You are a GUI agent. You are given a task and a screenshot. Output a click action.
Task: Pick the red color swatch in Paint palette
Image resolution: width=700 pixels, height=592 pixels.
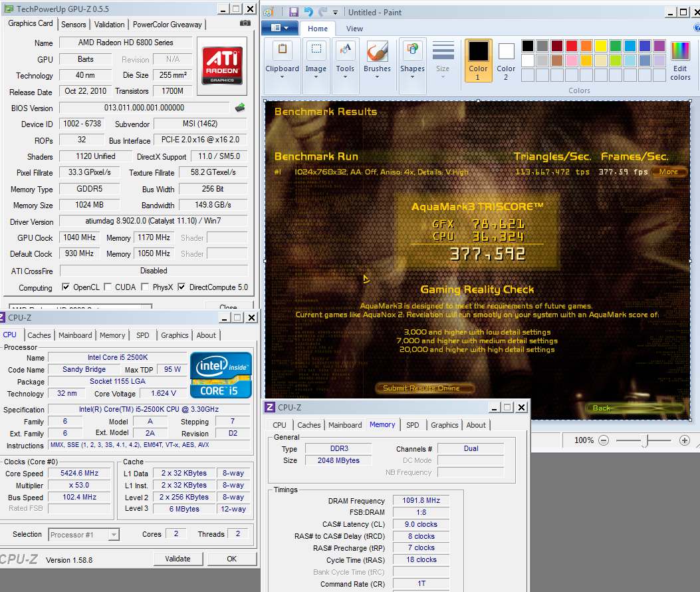572,46
